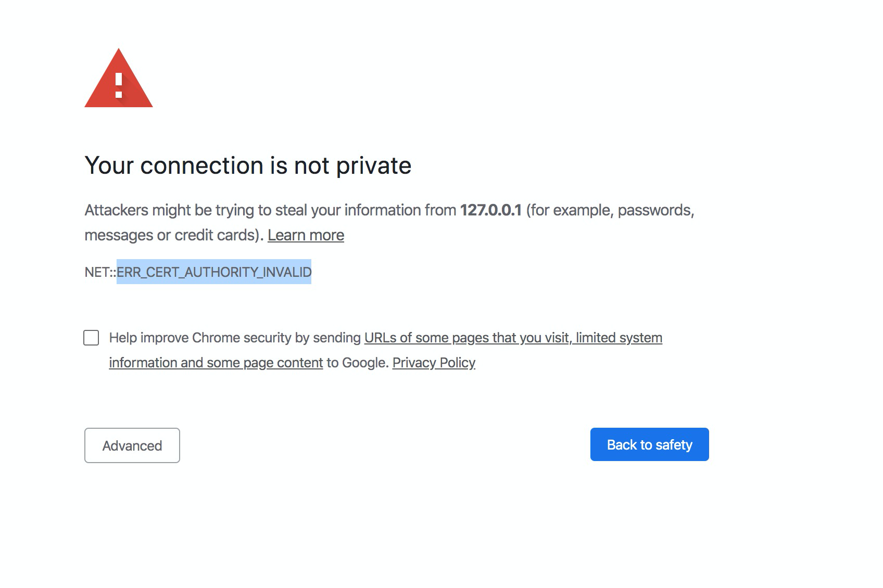Click the 'Attackers might be trying' warning paragraph
Image resolution: width=883 pixels, height=588 pixels.
pyautogui.click(x=389, y=223)
